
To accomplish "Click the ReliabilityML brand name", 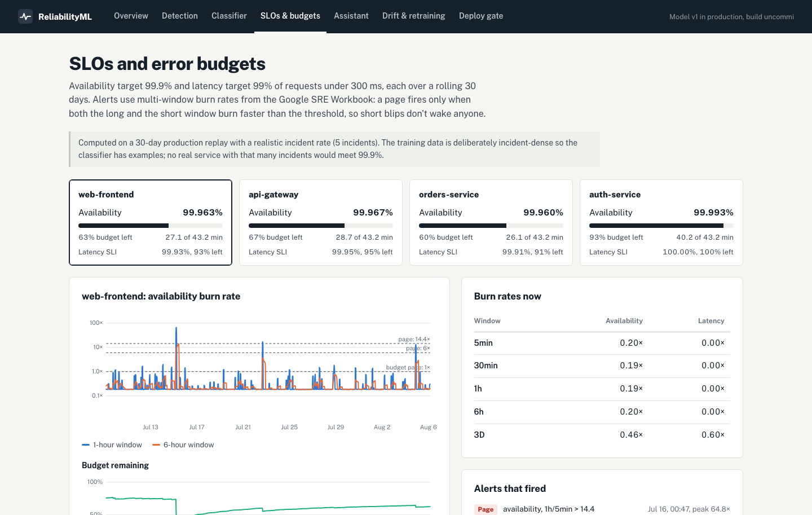I will 65,17.
